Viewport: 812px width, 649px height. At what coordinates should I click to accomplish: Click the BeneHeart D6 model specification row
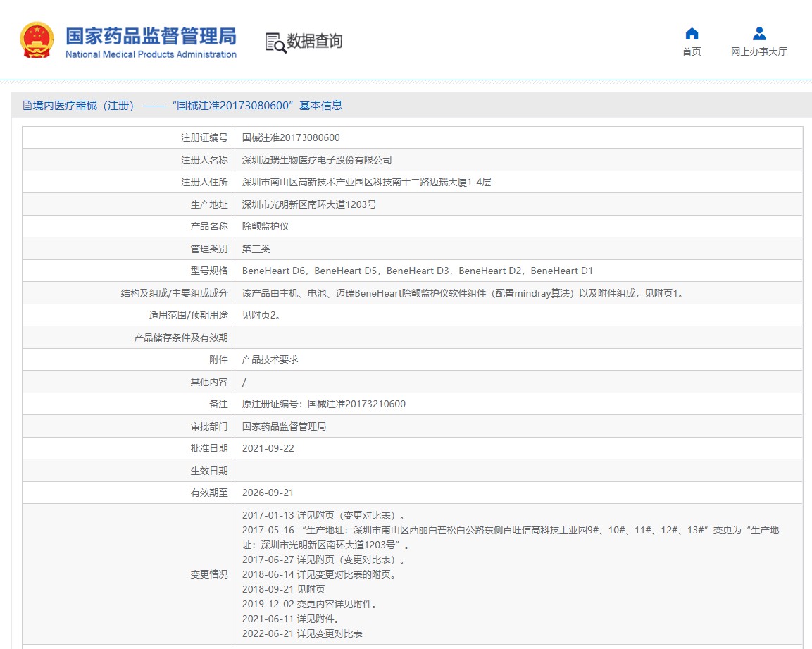tap(418, 271)
